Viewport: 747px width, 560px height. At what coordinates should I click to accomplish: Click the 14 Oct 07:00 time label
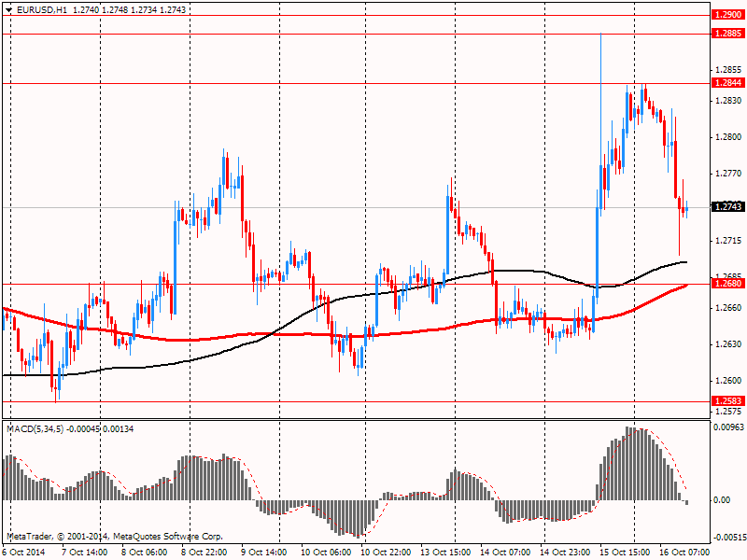pyautogui.click(x=505, y=553)
